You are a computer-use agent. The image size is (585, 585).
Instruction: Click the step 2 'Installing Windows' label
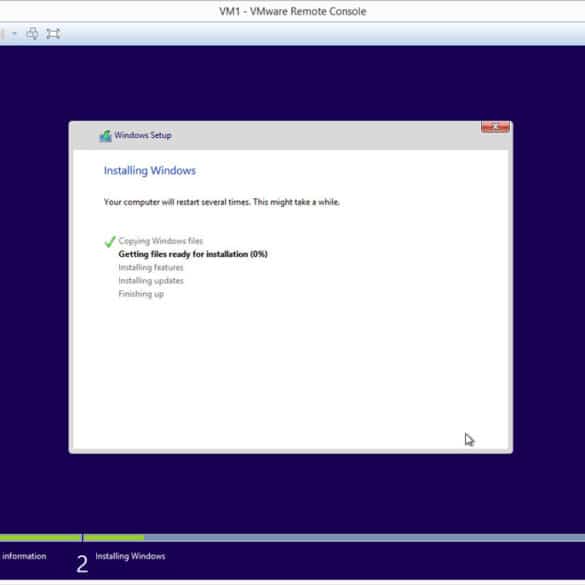coord(130,556)
